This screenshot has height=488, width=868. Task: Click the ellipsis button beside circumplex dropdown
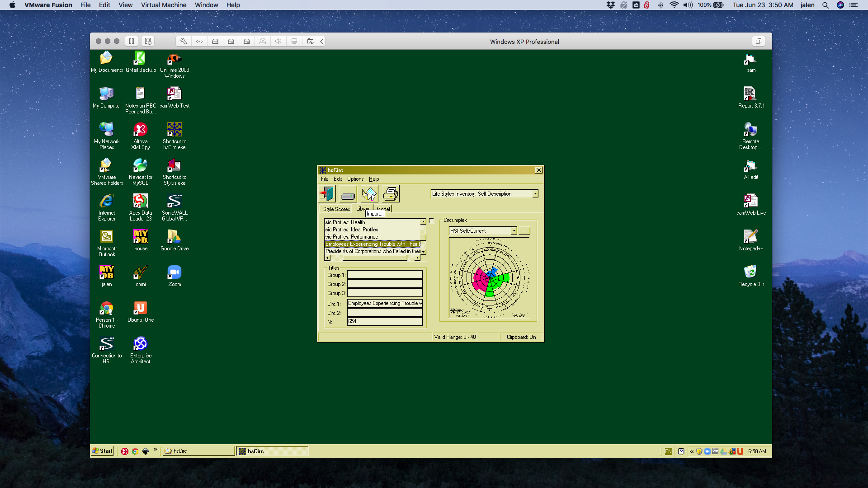pyautogui.click(x=524, y=231)
